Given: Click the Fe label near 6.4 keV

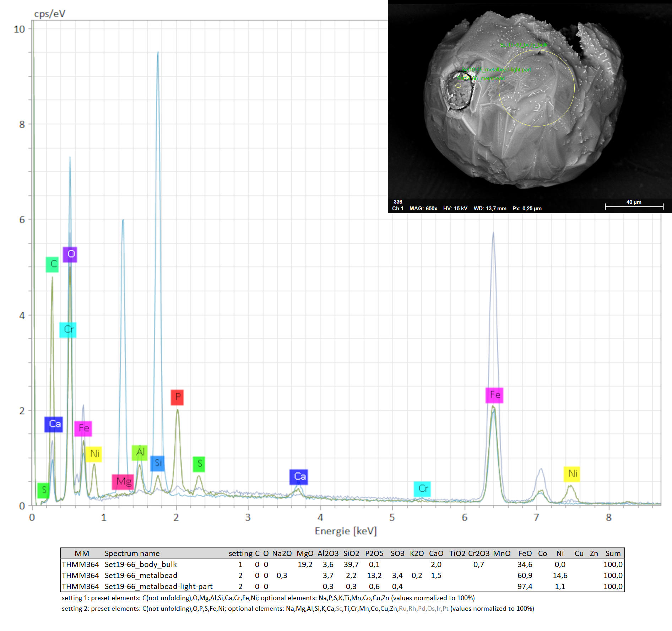Looking at the screenshot, I should coord(494,395).
